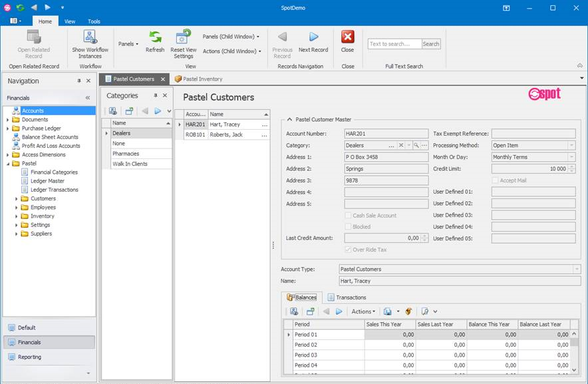Select the Financials navigation group
Screen dimensions: 588x384
point(49,342)
